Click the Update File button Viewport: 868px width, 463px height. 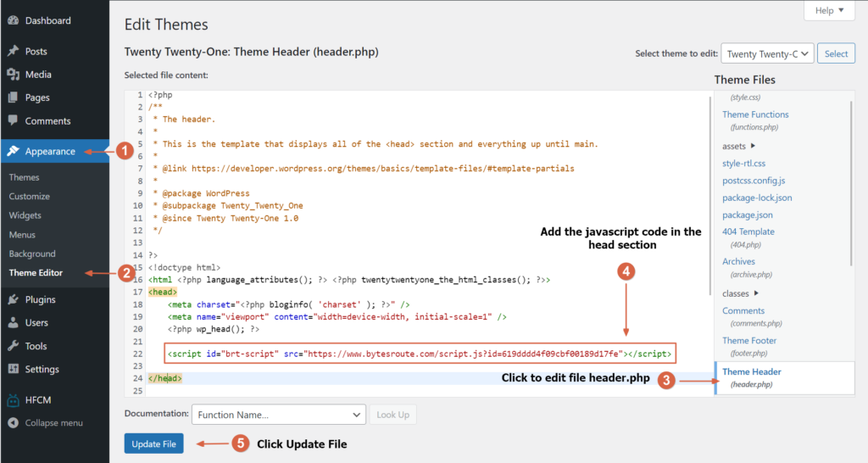coord(154,443)
